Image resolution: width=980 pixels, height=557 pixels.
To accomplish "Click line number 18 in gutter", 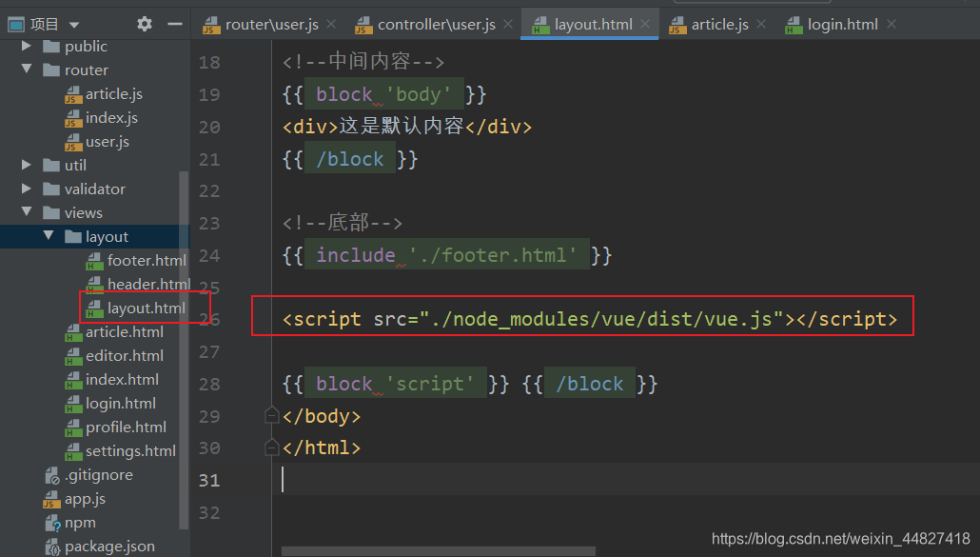I will tap(209, 63).
